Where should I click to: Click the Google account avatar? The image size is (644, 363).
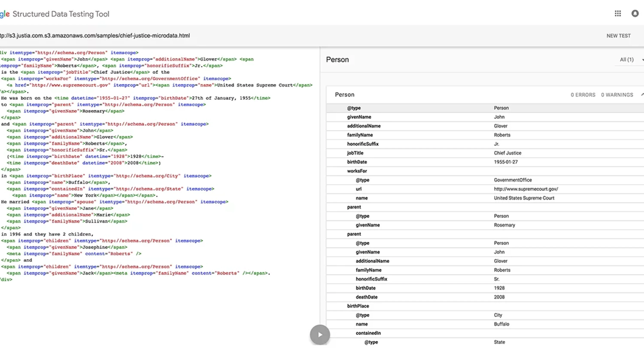coord(635,14)
